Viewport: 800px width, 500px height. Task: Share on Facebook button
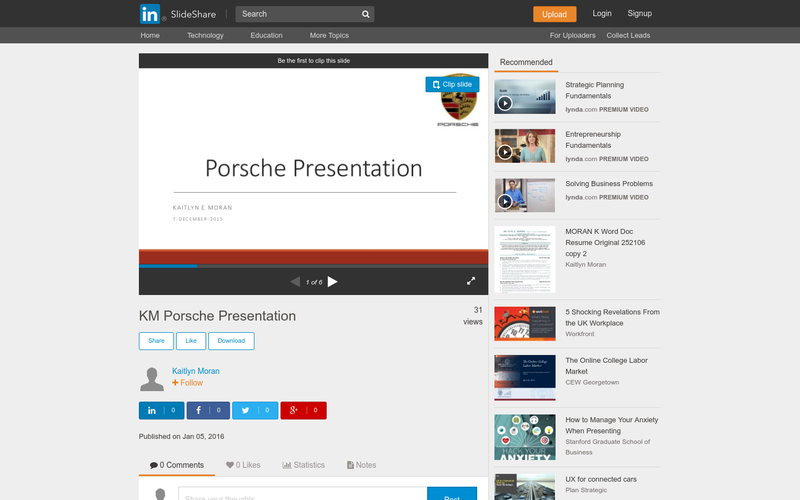208,410
